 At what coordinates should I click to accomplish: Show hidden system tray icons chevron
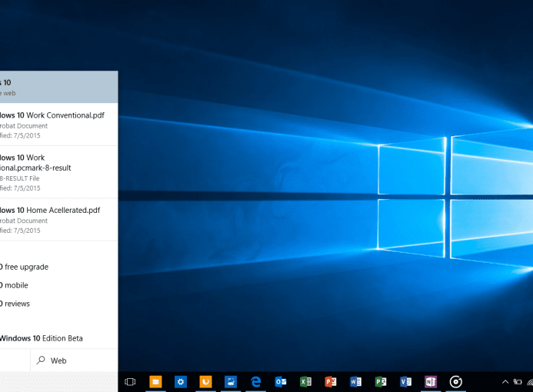point(505,382)
